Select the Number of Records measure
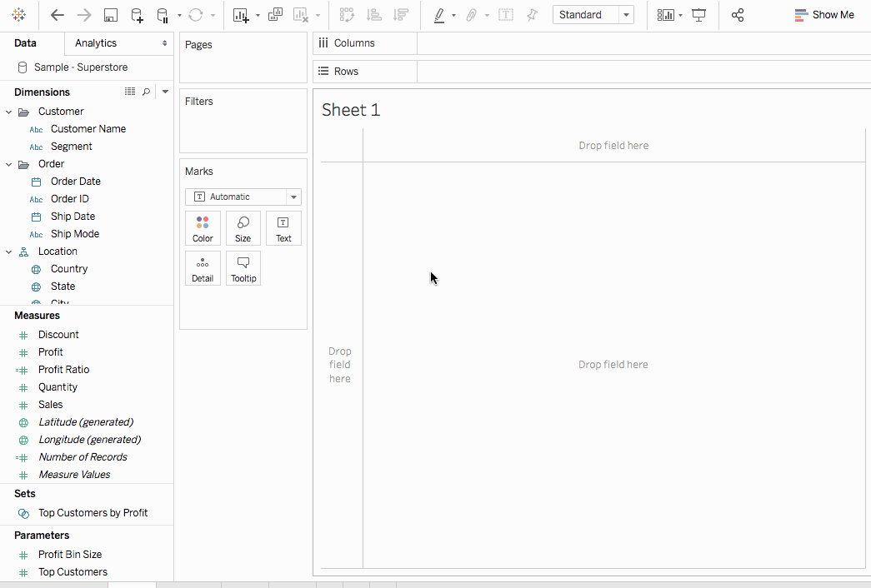 point(83,457)
